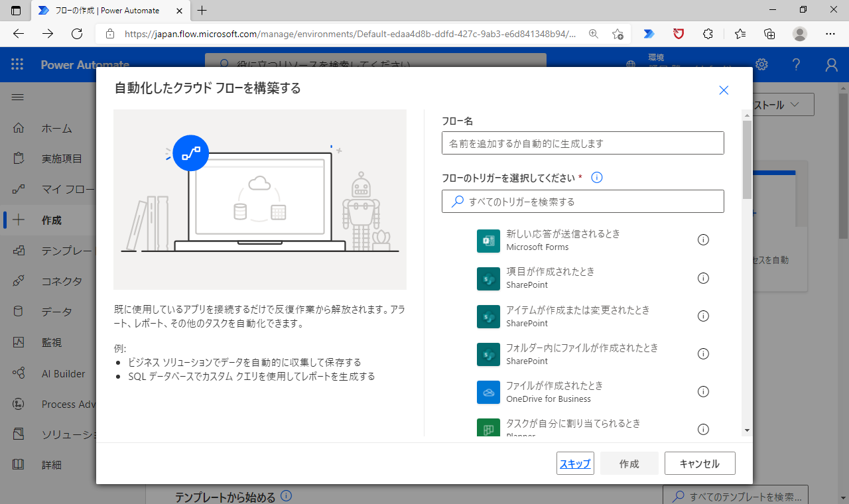Screen dimensions: 849x504
Task: Focus the template search box behind dialog
Action: coord(736,496)
